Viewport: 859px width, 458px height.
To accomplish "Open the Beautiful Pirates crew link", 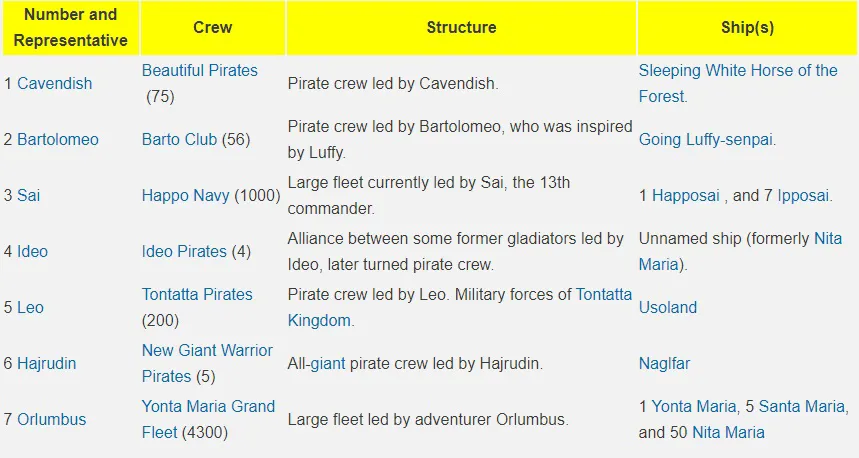I will click(199, 71).
